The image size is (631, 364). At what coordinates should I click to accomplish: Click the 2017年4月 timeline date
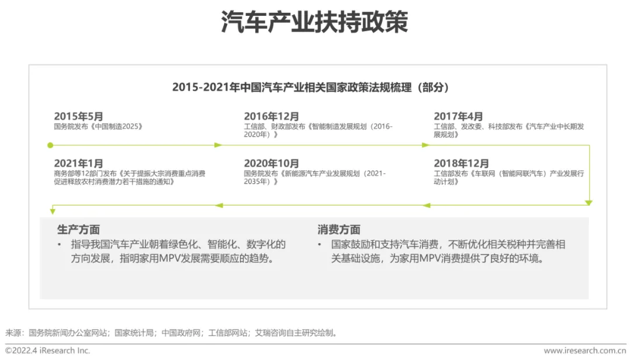(458, 116)
